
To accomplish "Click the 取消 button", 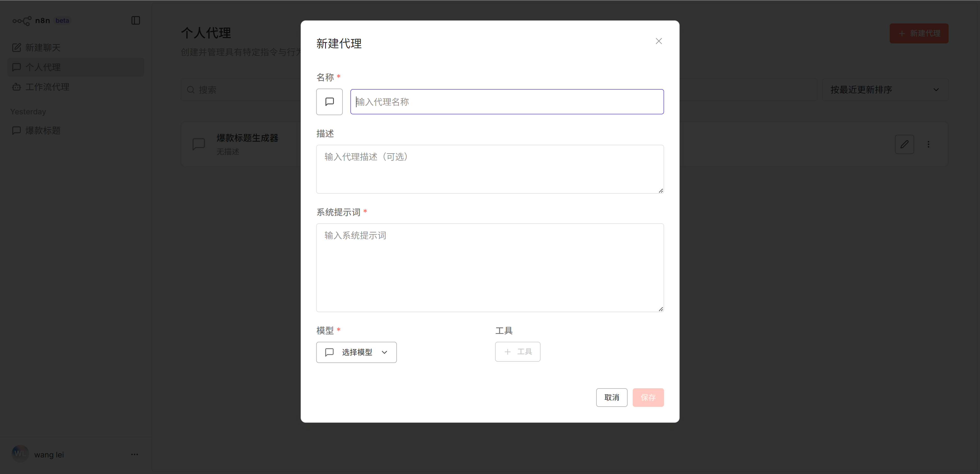I will pyautogui.click(x=611, y=397).
